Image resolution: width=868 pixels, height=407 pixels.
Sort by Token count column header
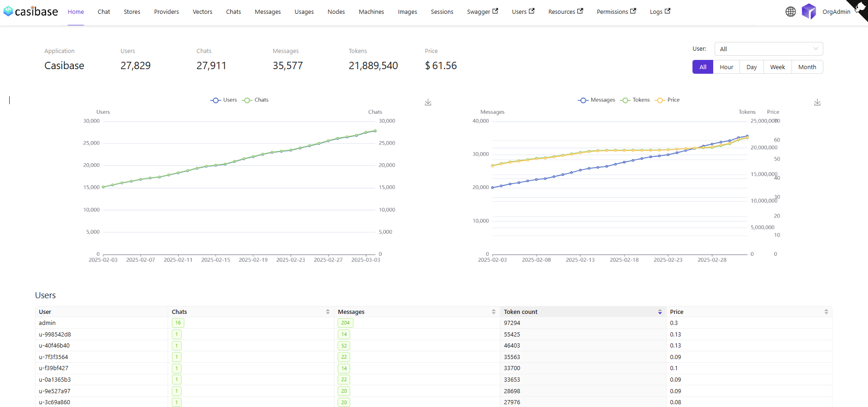pos(582,312)
